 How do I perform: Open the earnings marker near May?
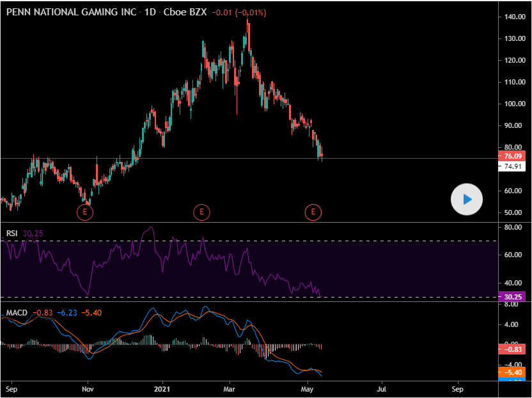[x=313, y=212]
